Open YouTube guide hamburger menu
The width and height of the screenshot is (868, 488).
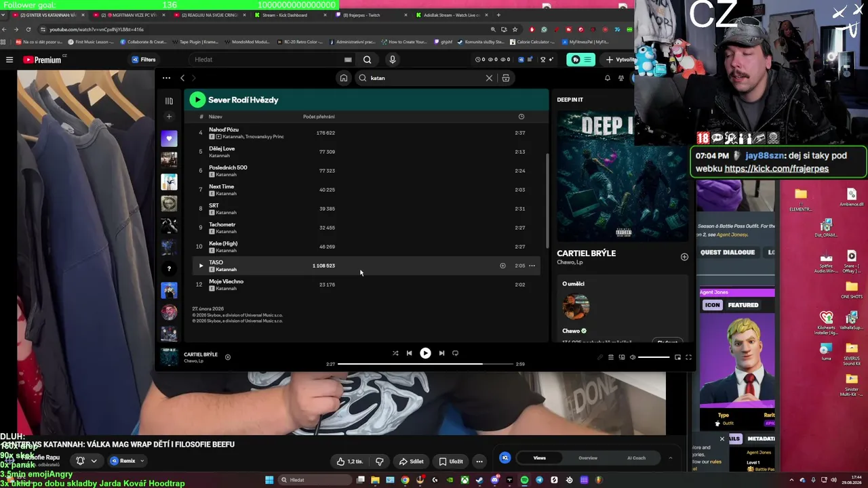[x=9, y=60]
